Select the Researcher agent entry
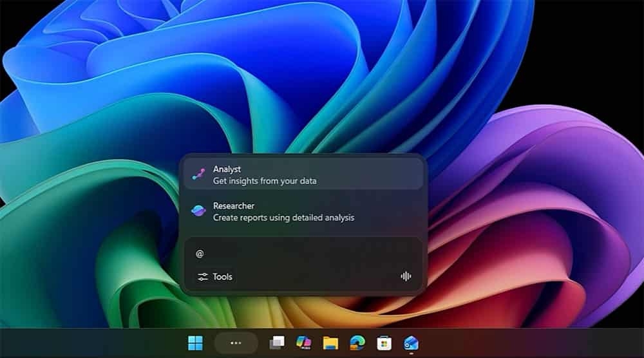The width and height of the screenshot is (644, 358). tap(303, 211)
